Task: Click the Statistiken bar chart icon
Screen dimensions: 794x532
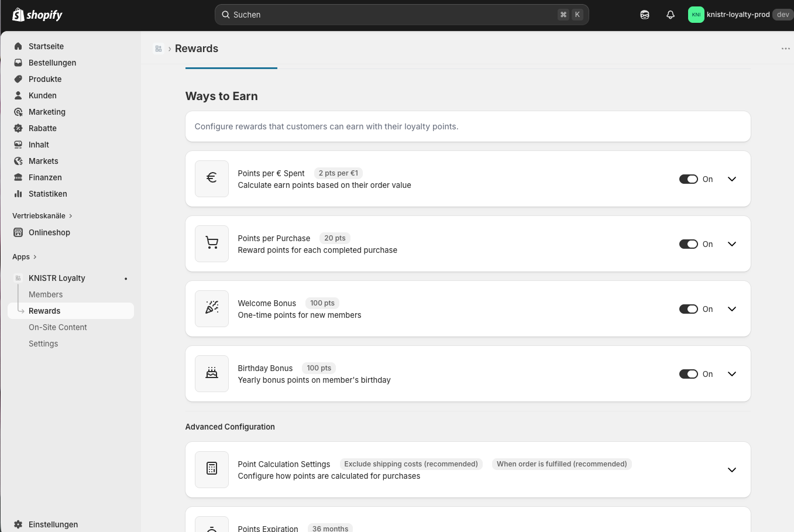Action: [x=18, y=194]
